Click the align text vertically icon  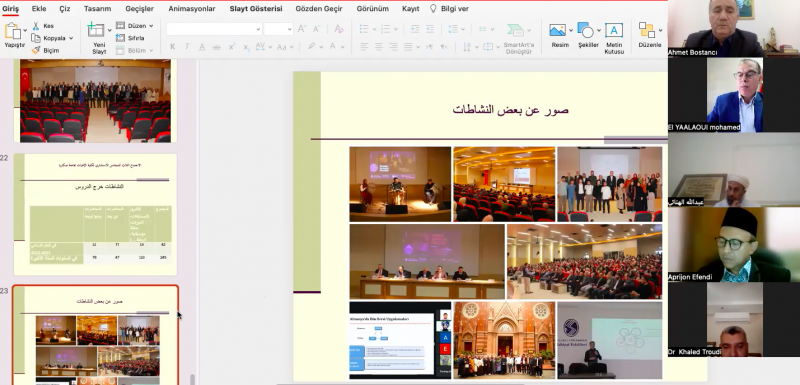click(488, 46)
